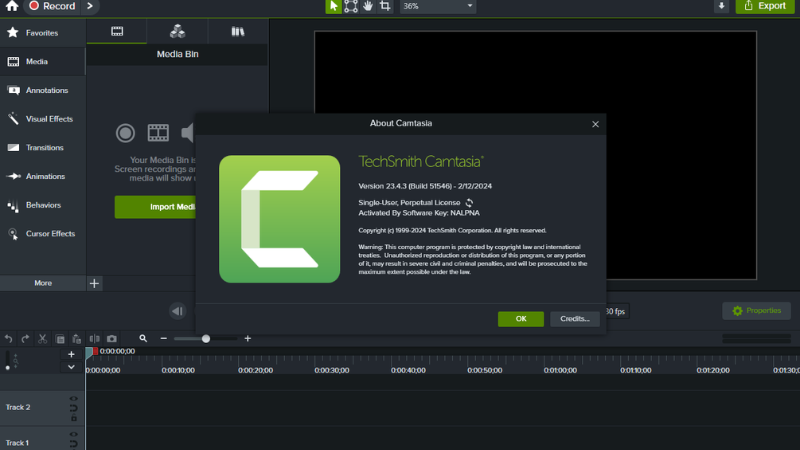Image resolution: width=800 pixels, height=450 pixels.
Task: Expand the Record options arrow
Action: (90, 6)
